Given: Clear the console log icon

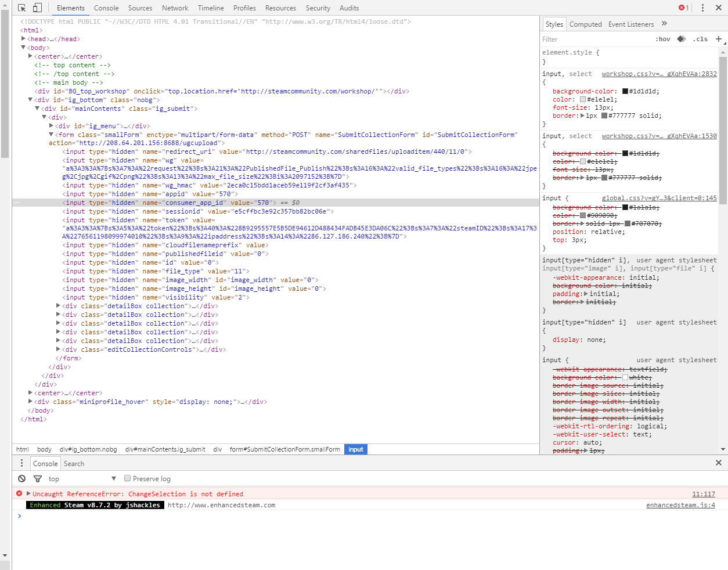Looking at the screenshot, I should pos(21,479).
